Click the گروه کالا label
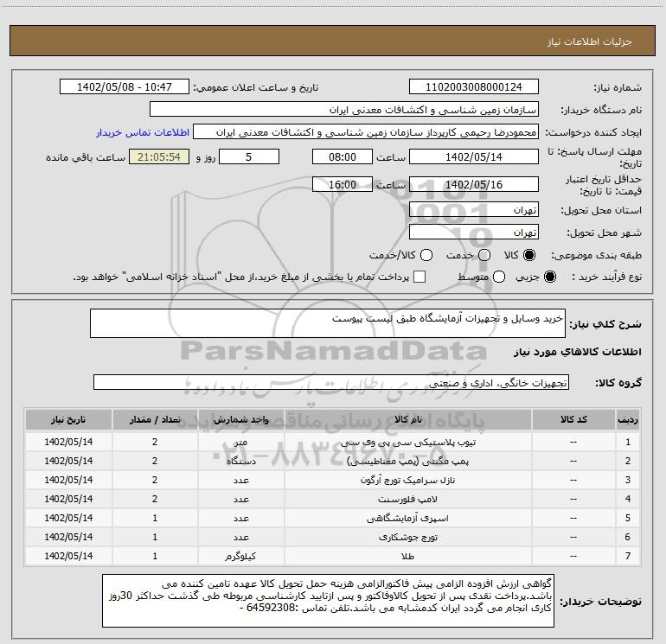The image size is (666, 644). 618,383
